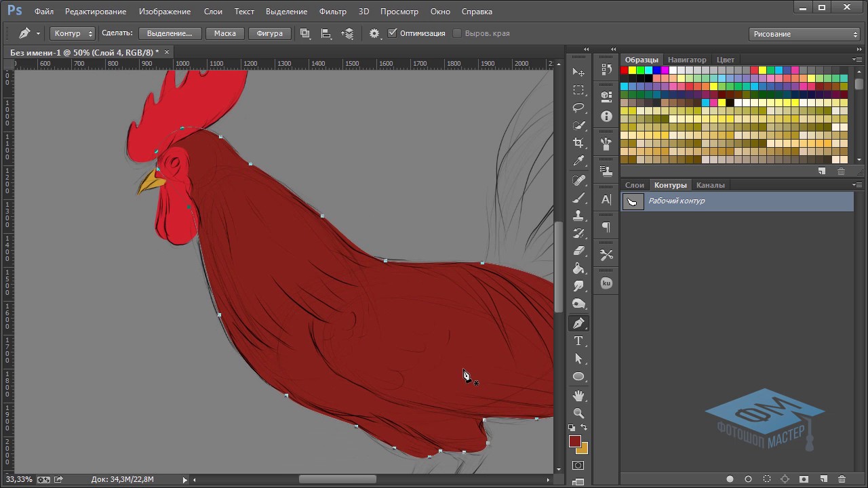Select the Paint Bucket tool
Image resolution: width=868 pixels, height=488 pixels.
(578, 268)
